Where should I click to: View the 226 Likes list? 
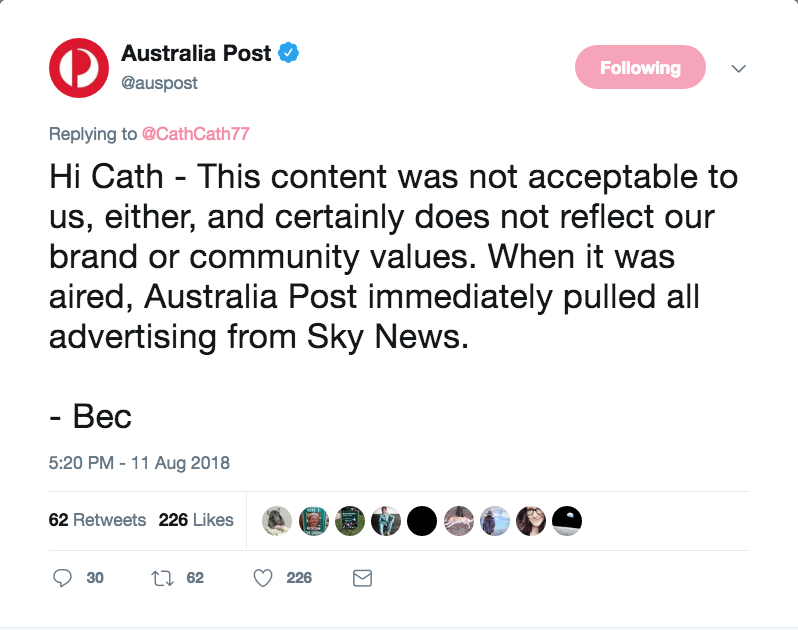coord(196,520)
